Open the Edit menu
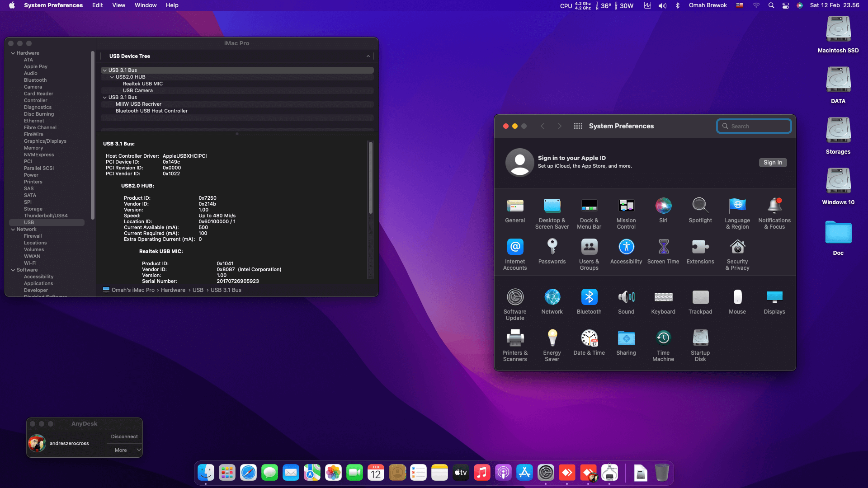Image resolution: width=868 pixels, height=488 pixels. (x=97, y=5)
